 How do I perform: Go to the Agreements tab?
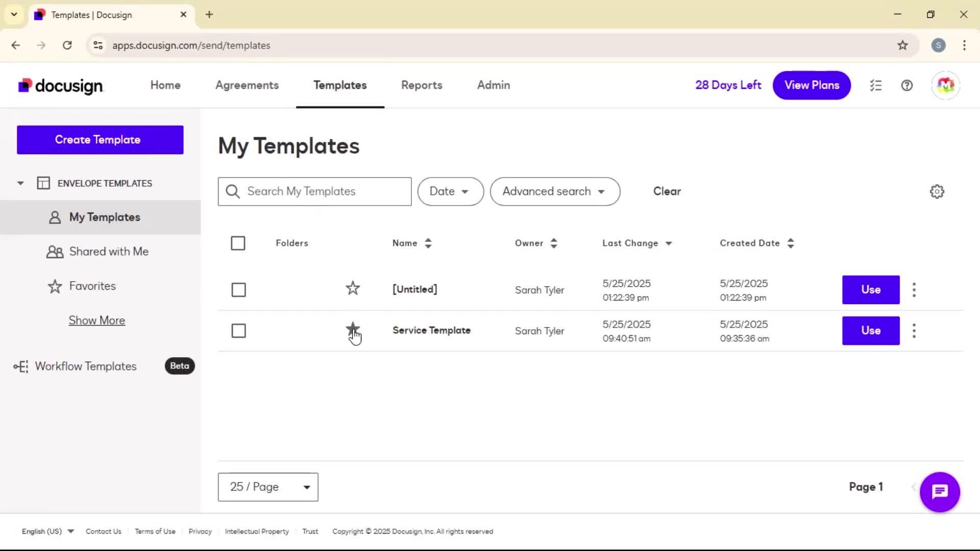pos(247,86)
